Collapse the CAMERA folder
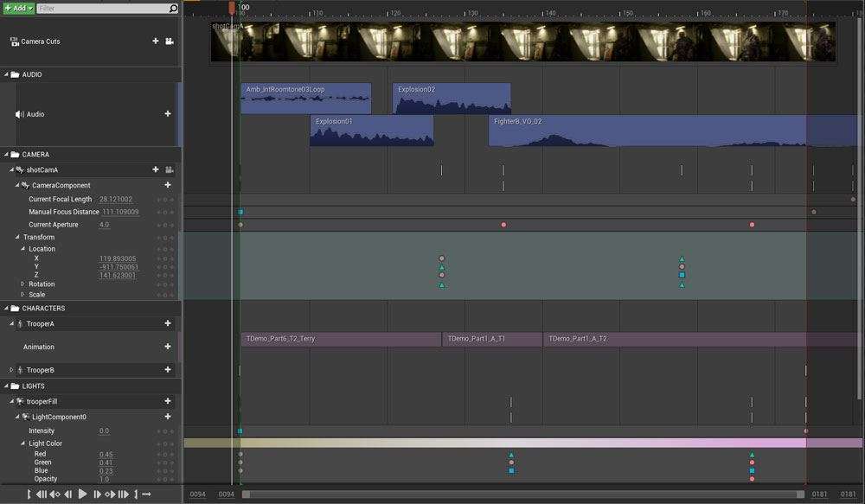The height and width of the screenshot is (504, 865). [x=6, y=155]
